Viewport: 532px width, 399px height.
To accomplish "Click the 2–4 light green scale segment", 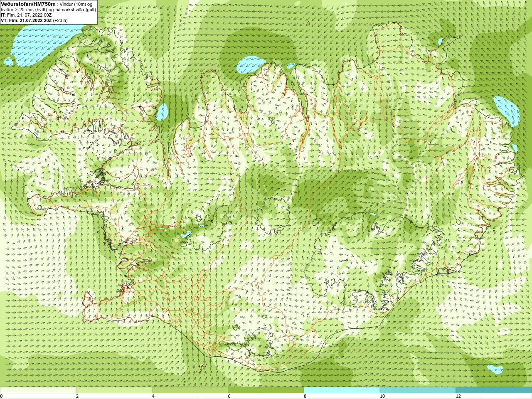I will [114, 390].
